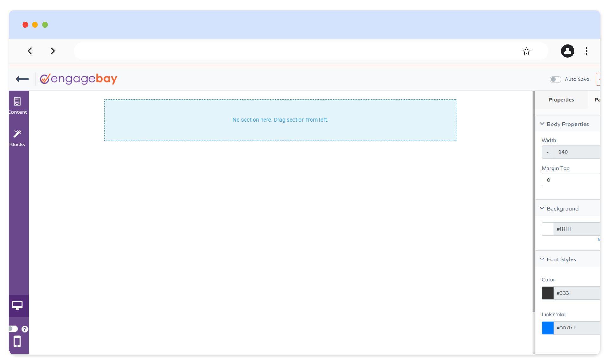The width and height of the screenshot is (609, 364).
Task: Enable the Auto Save toggle
Action: [x=555, y=79]
